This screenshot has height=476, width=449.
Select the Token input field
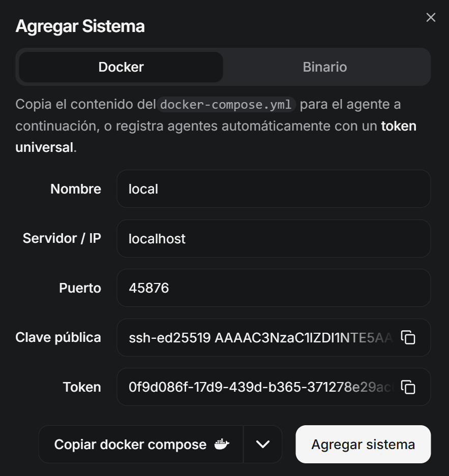point(259,387)
